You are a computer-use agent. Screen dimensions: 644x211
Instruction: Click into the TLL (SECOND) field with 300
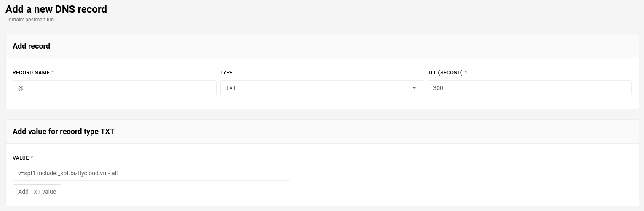(529, 88)
